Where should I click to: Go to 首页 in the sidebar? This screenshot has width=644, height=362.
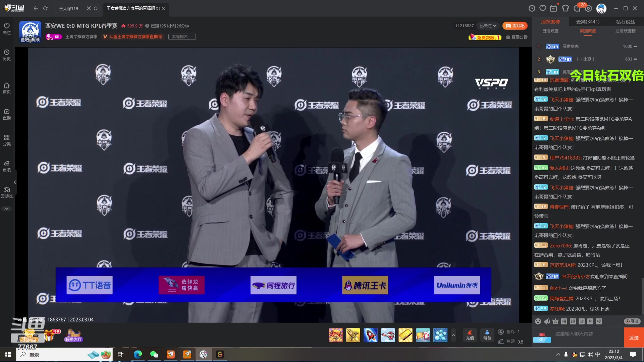(x=7, y=88)
